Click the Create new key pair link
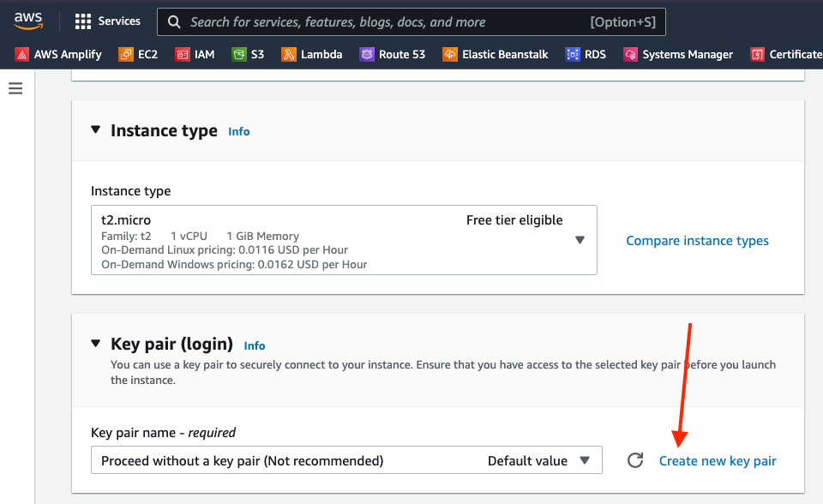Viewport: 823px width, 504px height. pos(718,460)
